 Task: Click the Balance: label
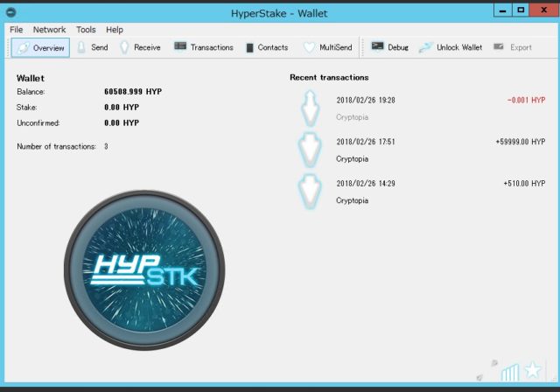click(x=31, y=92)
